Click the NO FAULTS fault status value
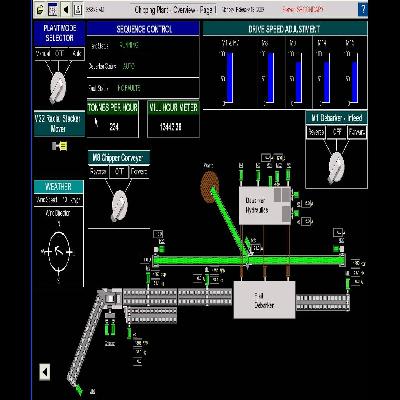Viewport: 400px width, 400px height. coord(129,88)
